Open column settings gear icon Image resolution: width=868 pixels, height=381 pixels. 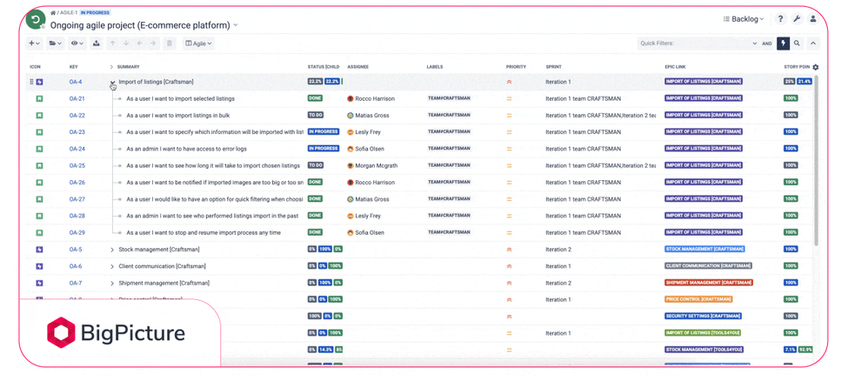pyautogui.click(x=816, y=67)
